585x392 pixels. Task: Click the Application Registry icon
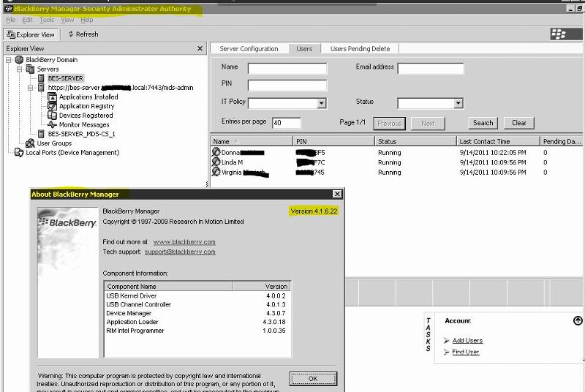[52, 106]
